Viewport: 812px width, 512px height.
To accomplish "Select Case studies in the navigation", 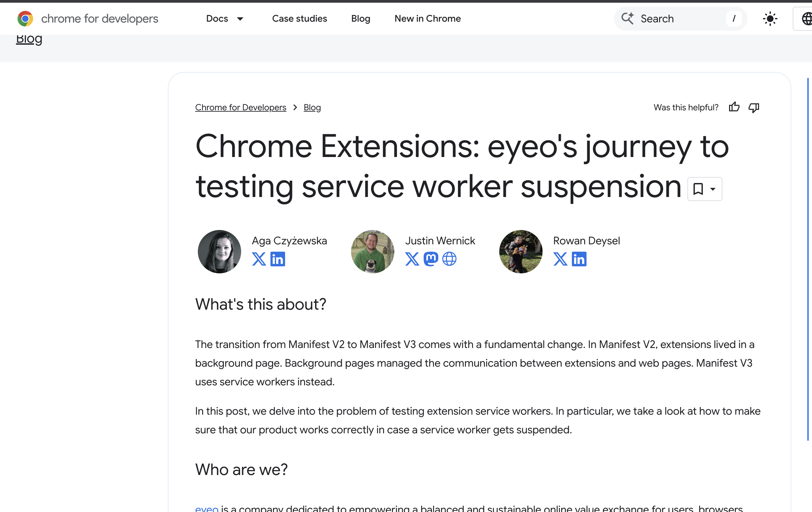I will click(299, 19).
